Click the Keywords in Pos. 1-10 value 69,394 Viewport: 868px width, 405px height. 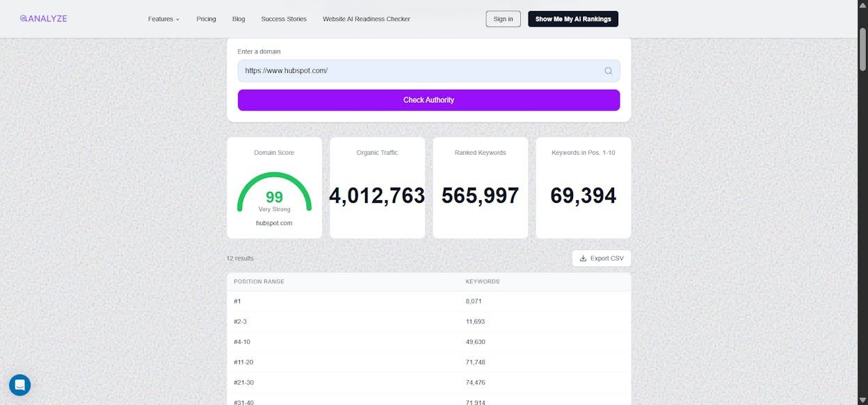(x=583, y=196)
